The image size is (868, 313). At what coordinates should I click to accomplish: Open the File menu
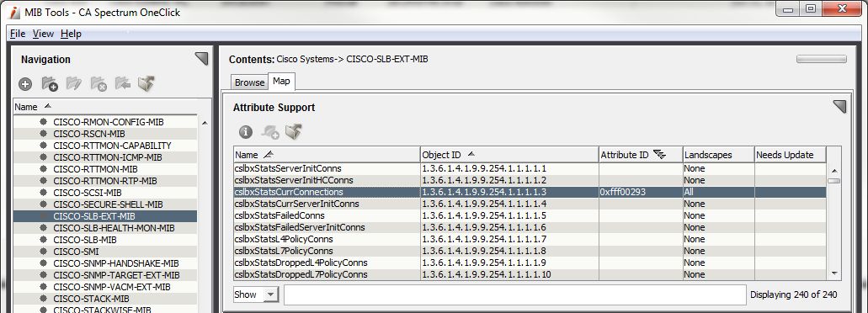18,34
